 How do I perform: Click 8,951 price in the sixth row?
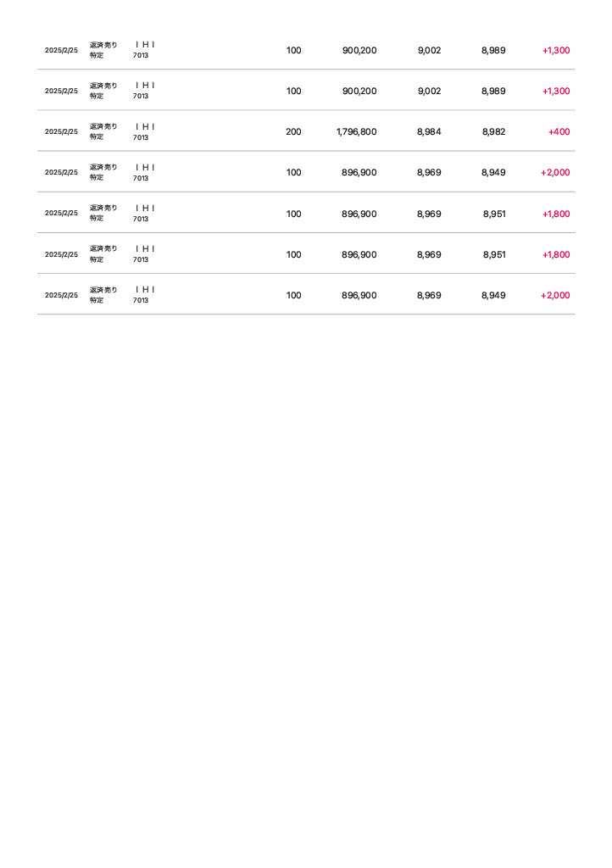click(x=494, y=254)
